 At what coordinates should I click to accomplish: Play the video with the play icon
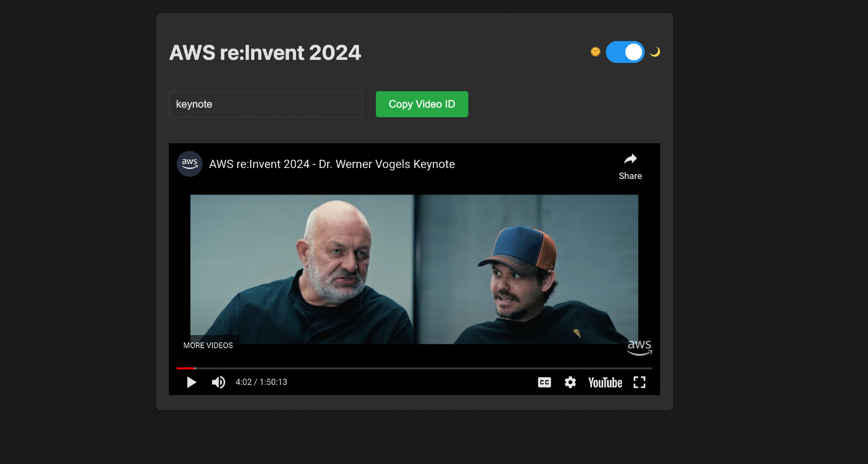click(x=191, y=382)
